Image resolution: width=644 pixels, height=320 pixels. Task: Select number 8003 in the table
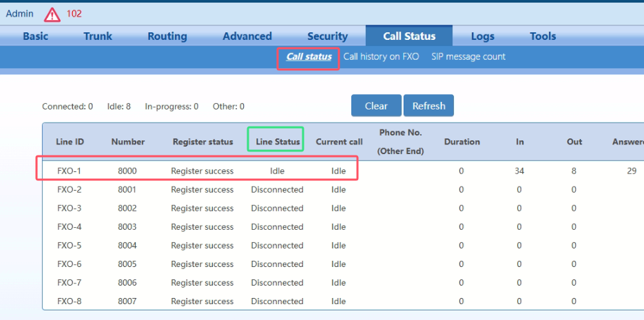128,227
